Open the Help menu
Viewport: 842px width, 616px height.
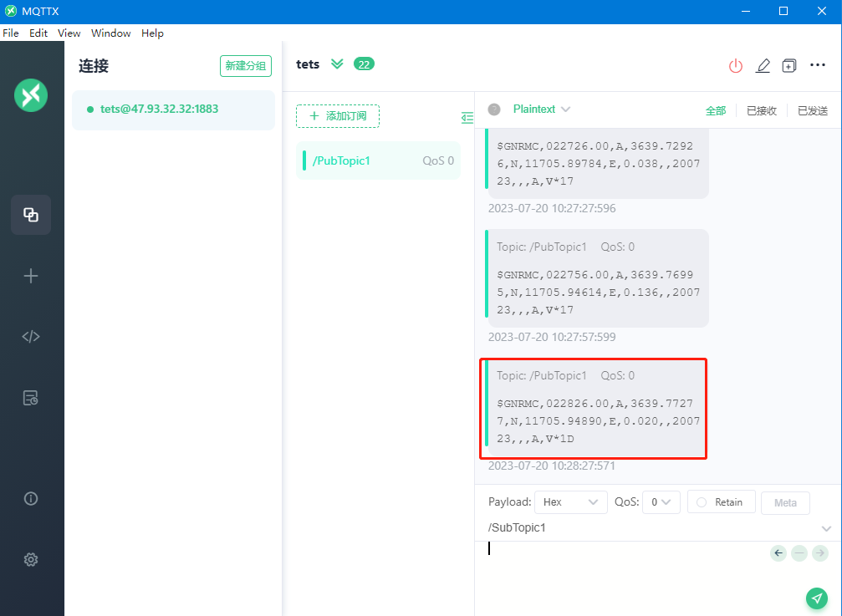(152, 33)
